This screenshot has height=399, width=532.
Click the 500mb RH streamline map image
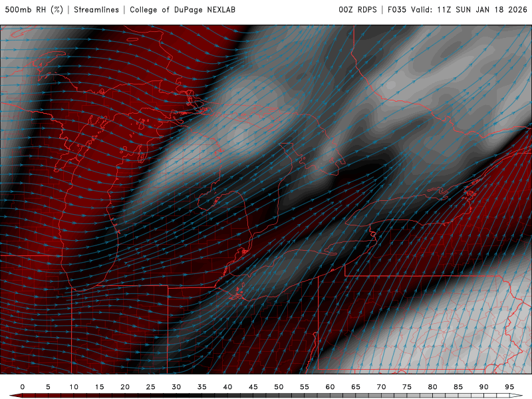point(266,199)
